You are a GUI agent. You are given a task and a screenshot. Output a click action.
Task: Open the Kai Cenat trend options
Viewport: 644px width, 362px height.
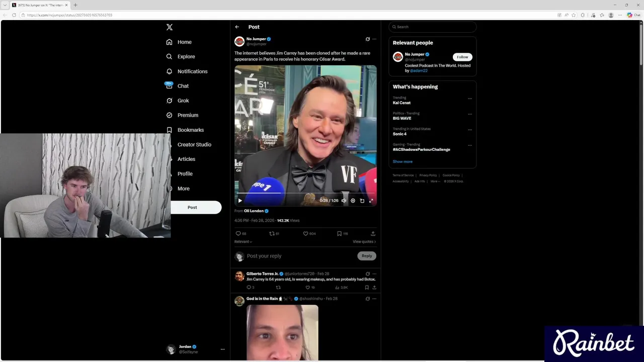coord(470,99)
